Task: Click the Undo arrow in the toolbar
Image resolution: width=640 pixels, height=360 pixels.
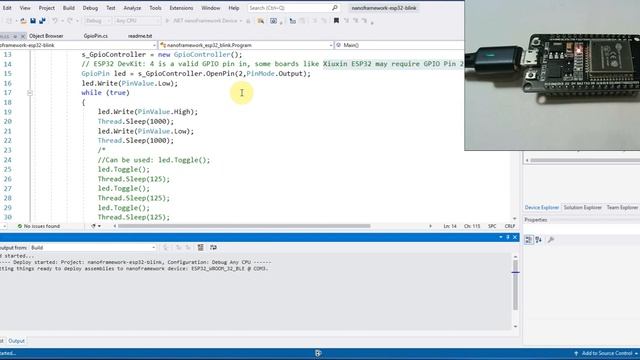Action: 54,21
